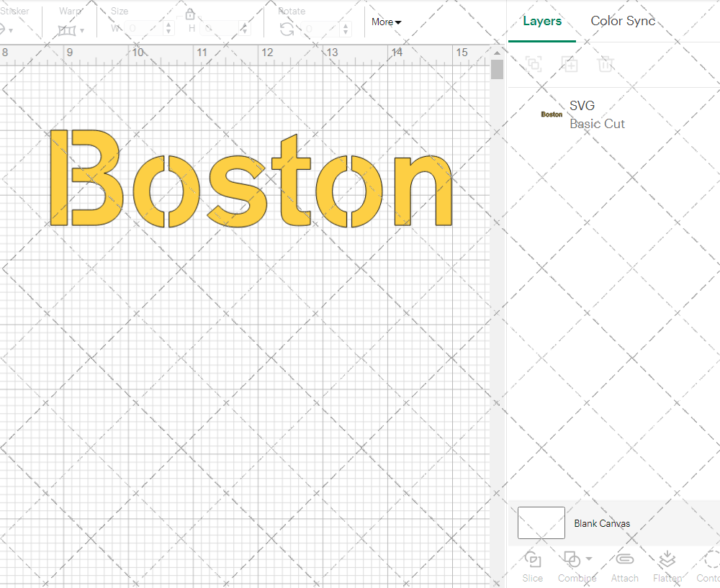Select the SVG Basic Cut layer

[x=596, y=114]
